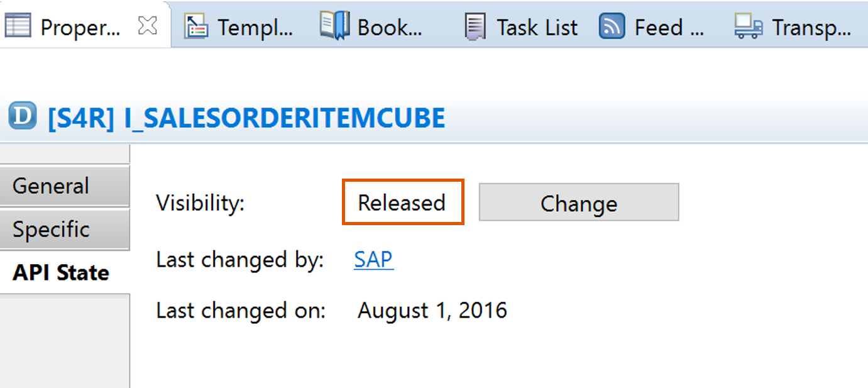Click the highlighted Released visibility status
Screen dimensions: 868x388
(402, 202)
